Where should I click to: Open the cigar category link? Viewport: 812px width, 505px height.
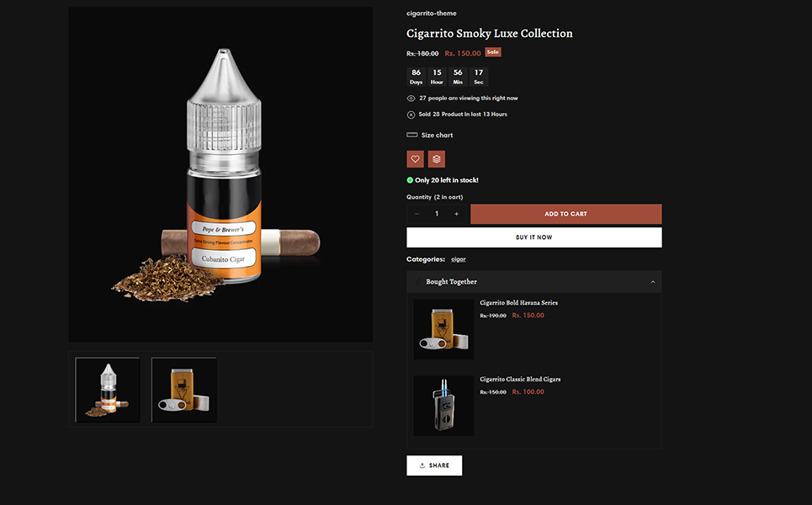click(x=459, y=259)
